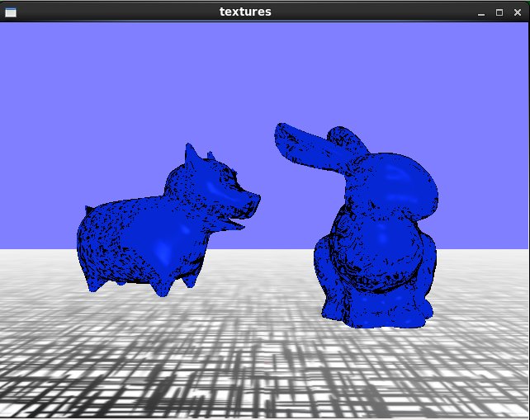Click the 'textures' window title
The width and height of the screenshot is (530, 420).
pos(245,12)
